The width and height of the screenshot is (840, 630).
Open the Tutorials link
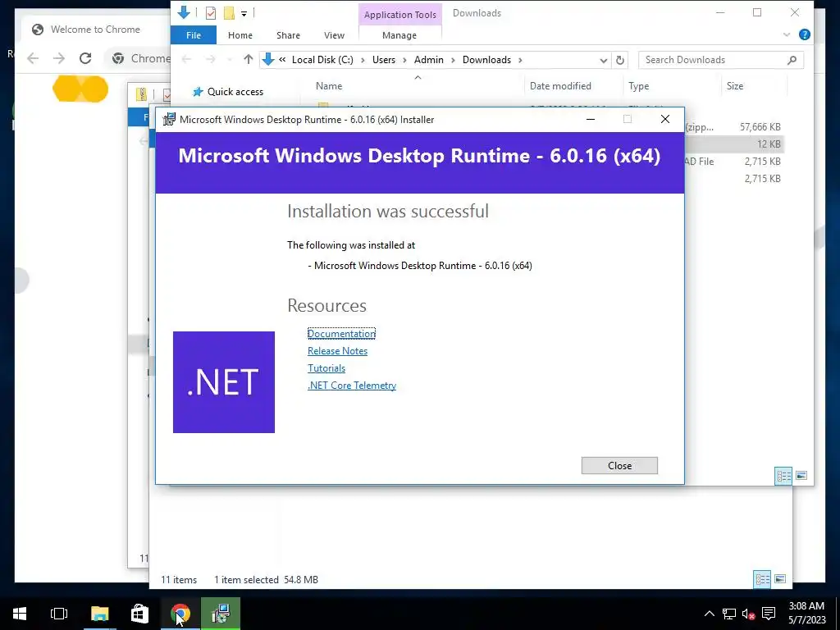(326, 368)
